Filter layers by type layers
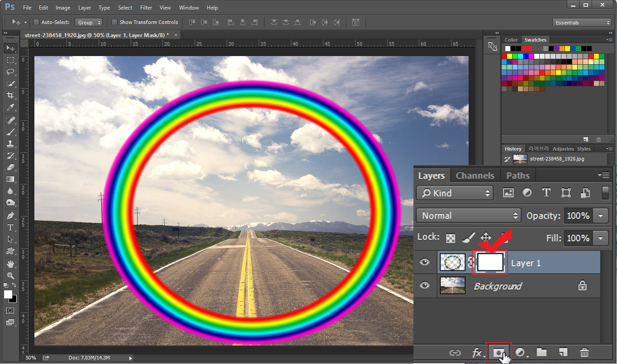 click(546, 193)
